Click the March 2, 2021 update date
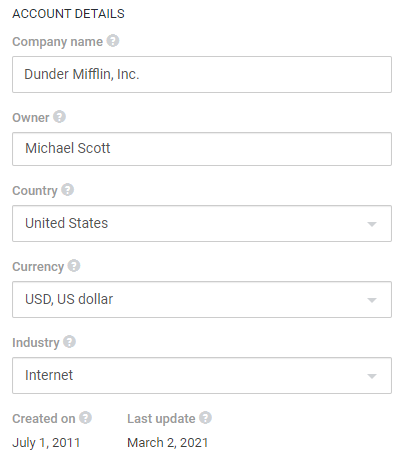This screenshot has height=460, width=400. (x=168, y=443)
